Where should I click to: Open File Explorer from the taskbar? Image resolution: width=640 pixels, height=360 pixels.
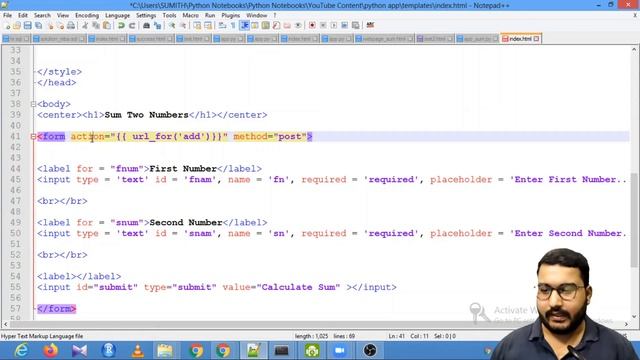(165, 350)
